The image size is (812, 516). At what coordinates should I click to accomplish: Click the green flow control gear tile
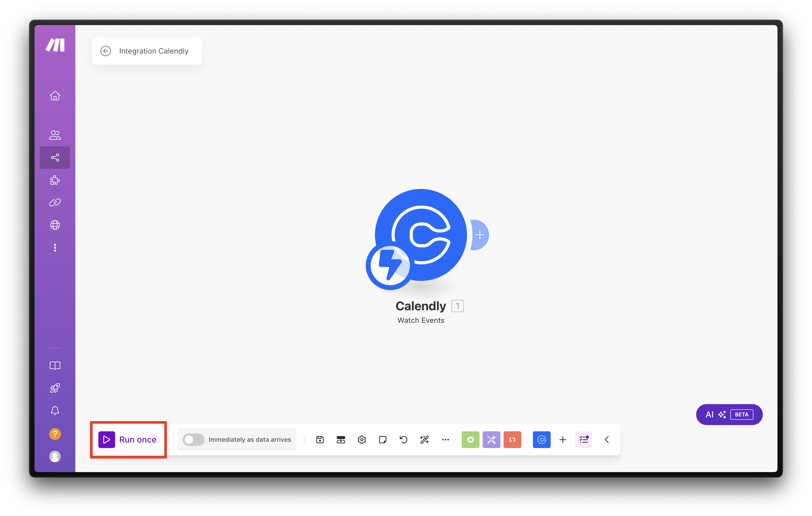tap(470, 439)
